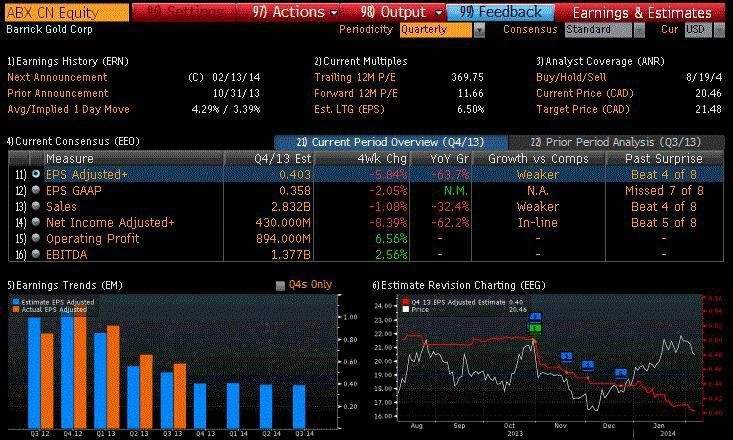Click EPS Adjusted+ estimate value 0.403

pos(295,174)
